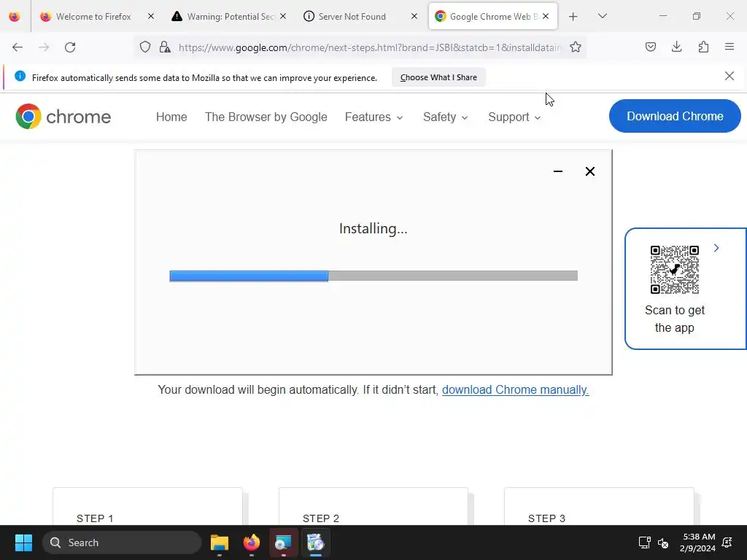This screenshot has width=747, height=560.
Task: Click the address bar URL field
Action: [370, 47]
